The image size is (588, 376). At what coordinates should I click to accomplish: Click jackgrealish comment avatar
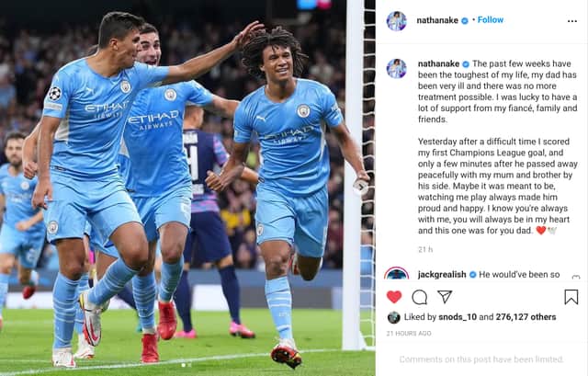coord(396,274)
